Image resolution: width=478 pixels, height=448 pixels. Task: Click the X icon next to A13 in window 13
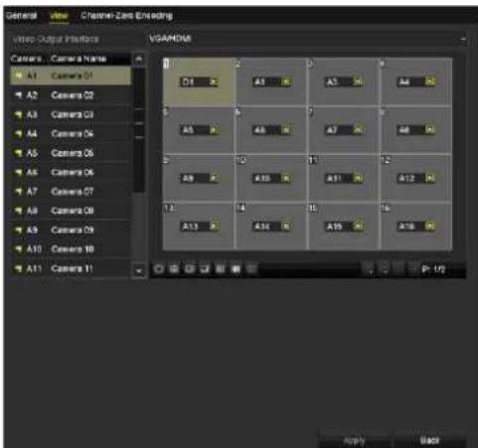tap(213, 226)
